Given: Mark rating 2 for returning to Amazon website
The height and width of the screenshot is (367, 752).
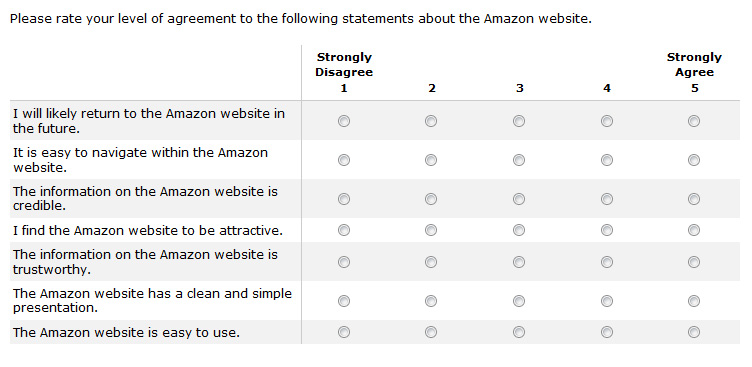Looking at the screenshot, I should pos(431,121).
